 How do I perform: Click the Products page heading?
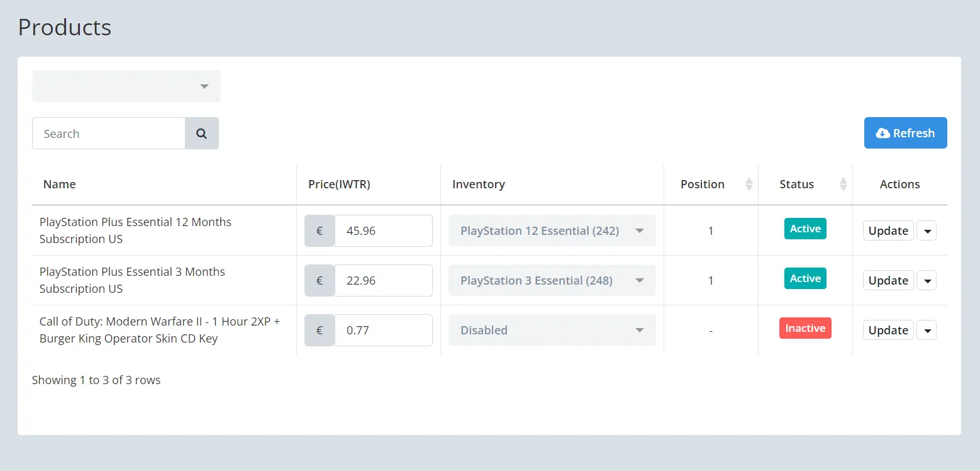(x=65, y=28)
